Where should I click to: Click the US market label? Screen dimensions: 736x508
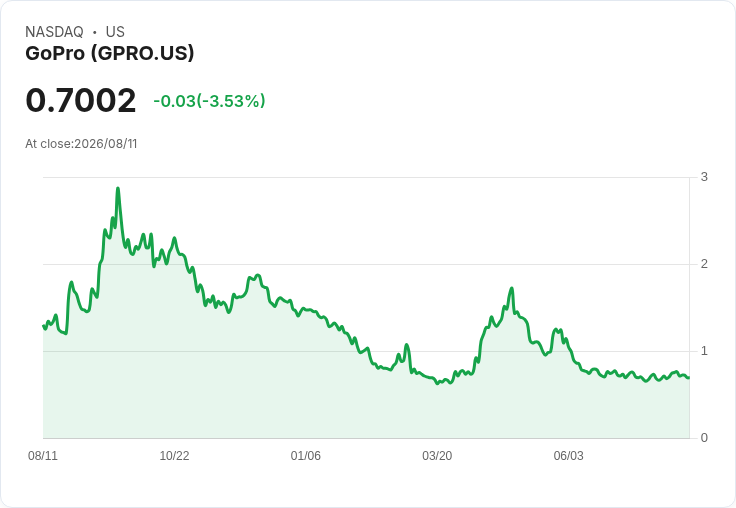click(115, 32)
